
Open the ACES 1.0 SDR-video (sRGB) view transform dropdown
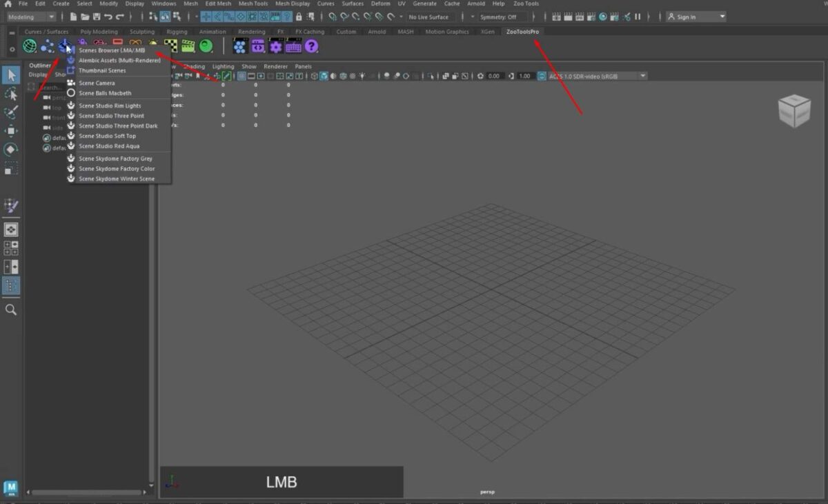point(597,76)
